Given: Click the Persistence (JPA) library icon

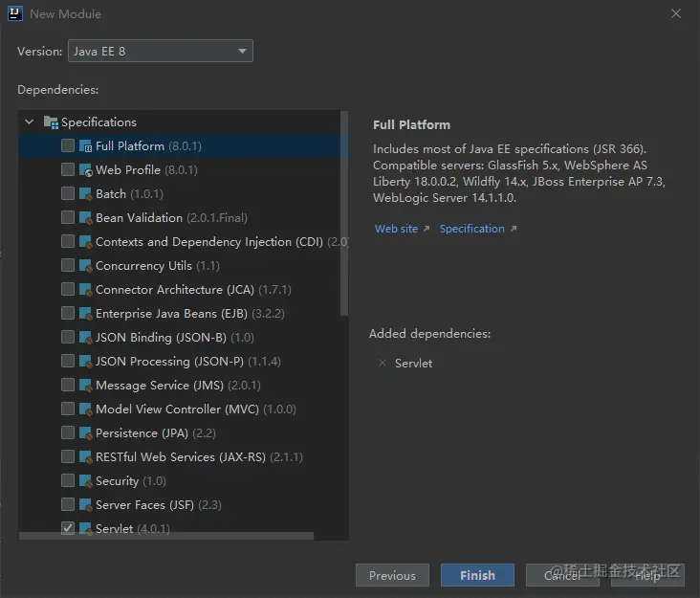Looking at the screenshot, I should coord(85,433).
